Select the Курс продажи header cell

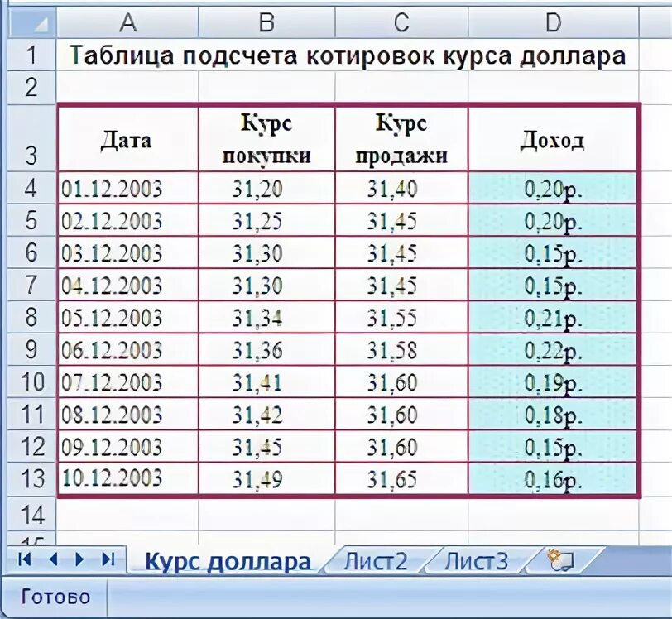tap(401, 138)
